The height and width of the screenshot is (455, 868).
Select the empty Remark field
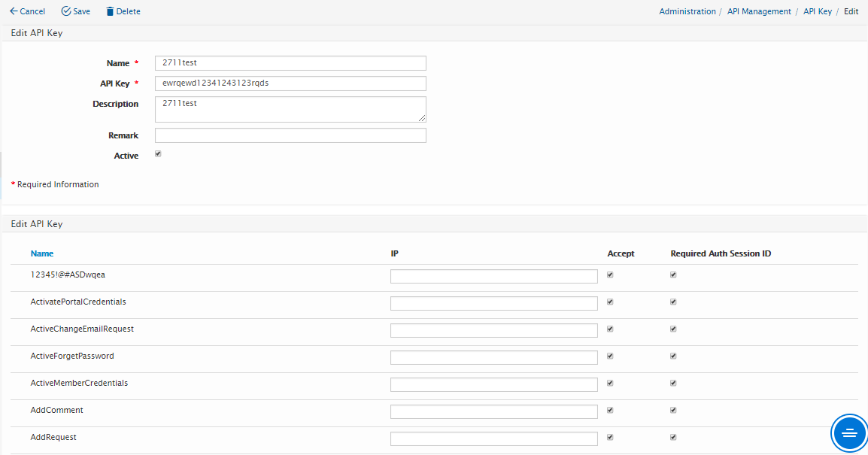click(x=290, y=135)
